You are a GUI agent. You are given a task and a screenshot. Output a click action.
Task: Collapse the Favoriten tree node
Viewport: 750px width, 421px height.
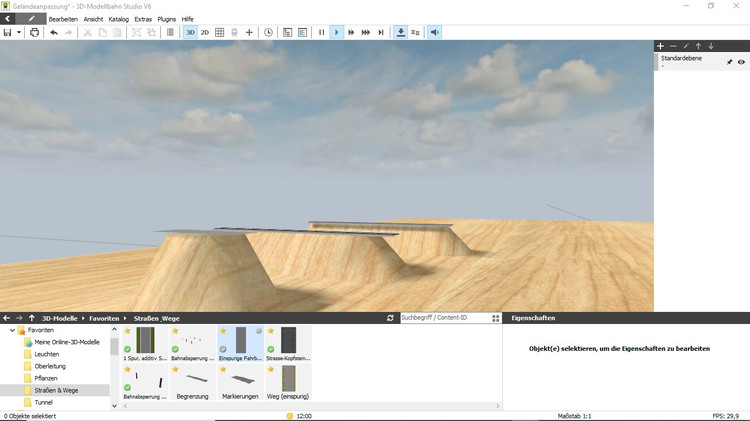pos(11,330)
